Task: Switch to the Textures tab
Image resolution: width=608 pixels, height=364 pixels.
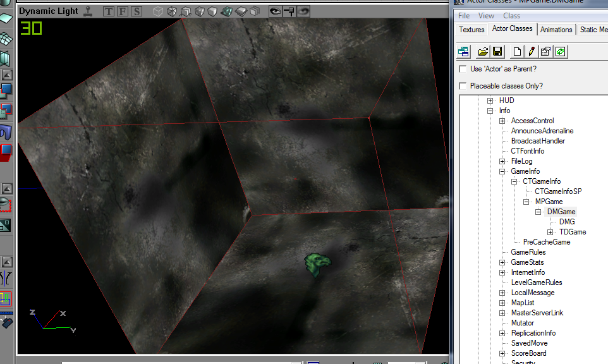Action: click(471, 30)
